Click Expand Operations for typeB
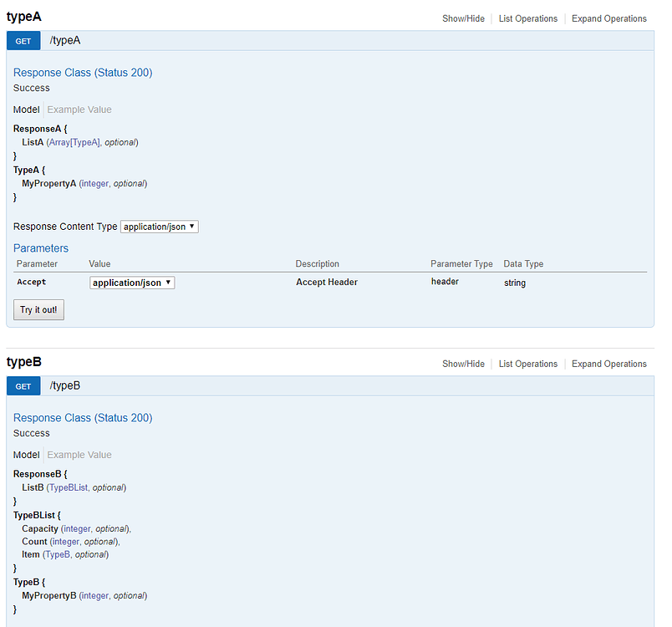Image resolution: width=672 pixels, height=627 pixels. [608, 364]
